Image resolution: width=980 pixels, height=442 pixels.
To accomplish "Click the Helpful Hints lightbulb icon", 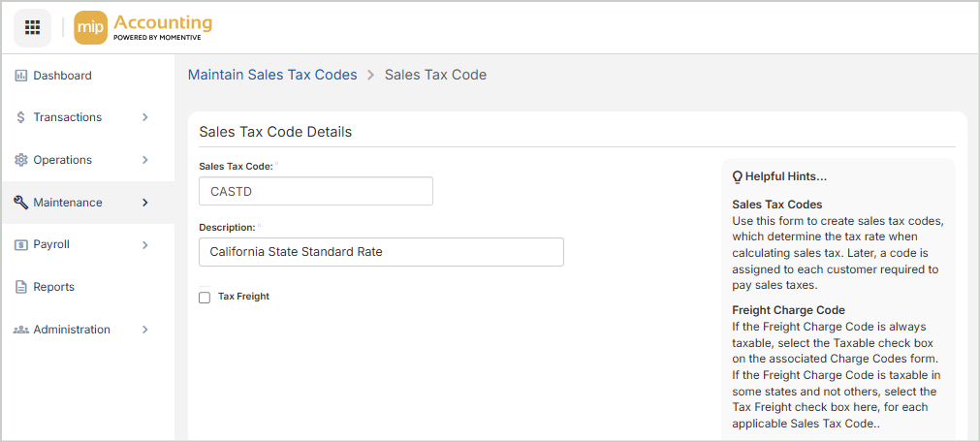I will point(738,177).
